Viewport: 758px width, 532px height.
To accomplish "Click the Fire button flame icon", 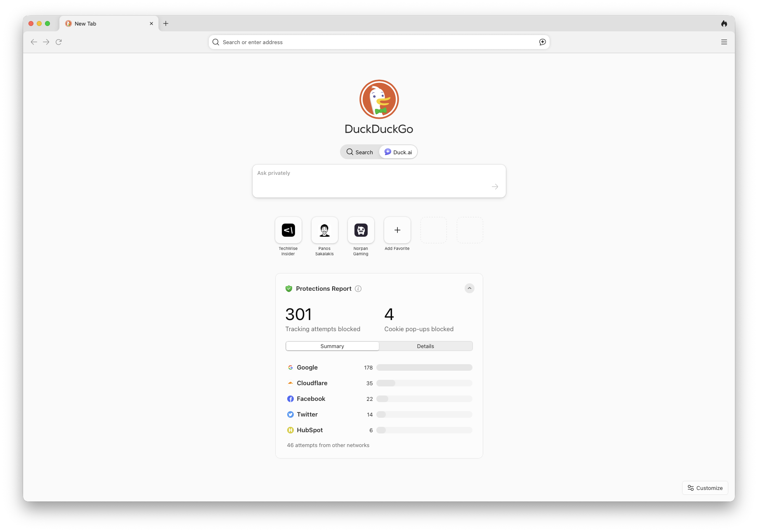I will [724, 24].
